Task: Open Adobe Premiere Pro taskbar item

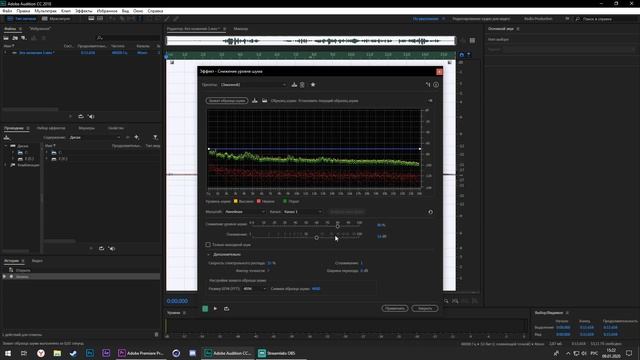Action: pos(141,353)
